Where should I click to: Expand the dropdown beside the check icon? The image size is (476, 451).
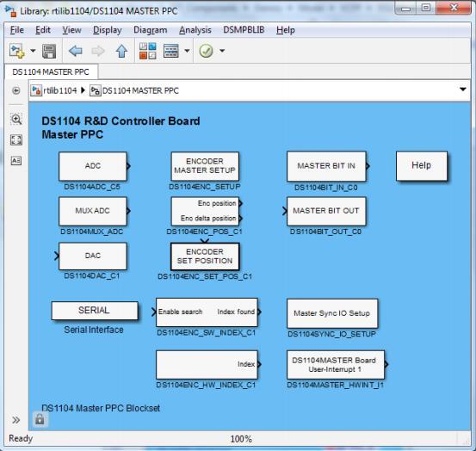pyautogui.click(x=222, y=51)
